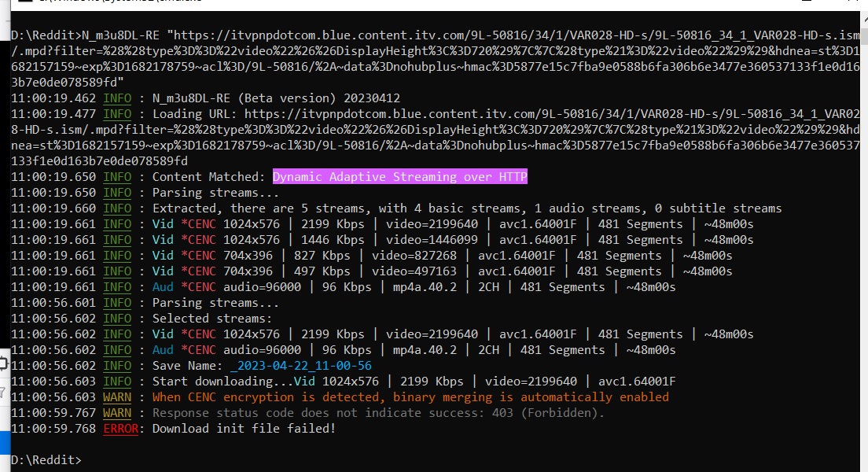The height and width of the screenshot is (472, 868).
Task: Select the Download init file failed! message
Action: tap(244, 429)
